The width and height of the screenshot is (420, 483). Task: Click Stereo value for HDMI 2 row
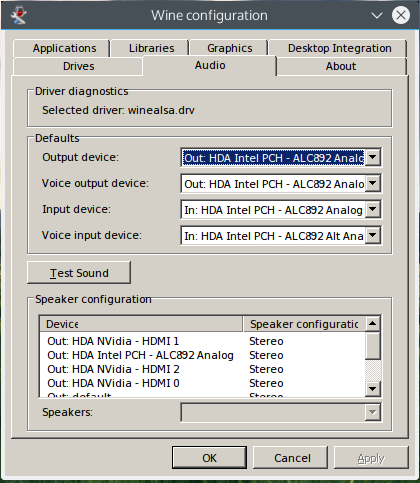click(266, 369)
